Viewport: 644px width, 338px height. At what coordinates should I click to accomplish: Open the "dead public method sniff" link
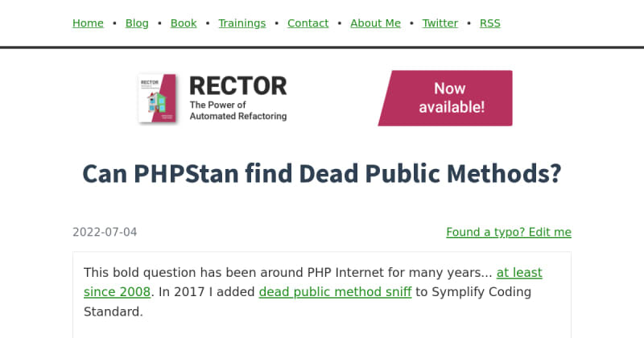coord(335,292)
